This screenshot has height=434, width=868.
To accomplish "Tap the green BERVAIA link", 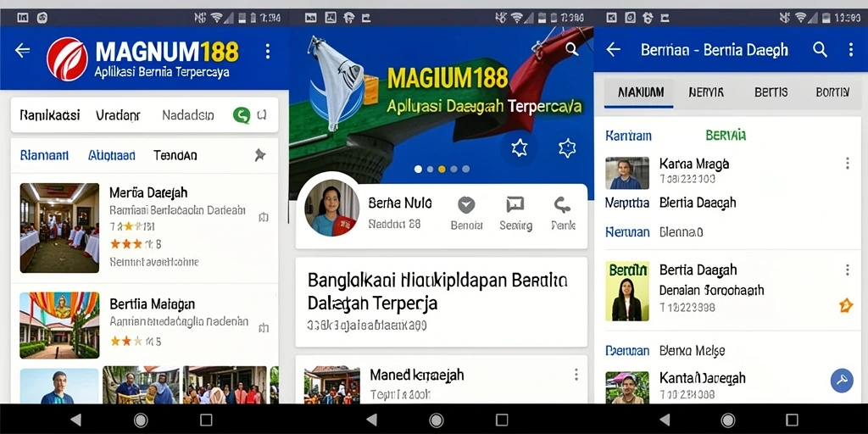I will (x=726, y=135).
